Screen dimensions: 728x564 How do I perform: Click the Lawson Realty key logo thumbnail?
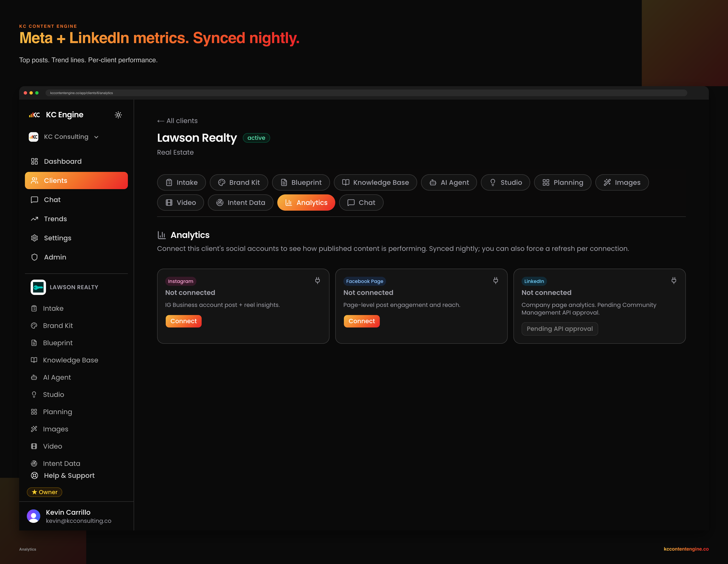point(38,287)
